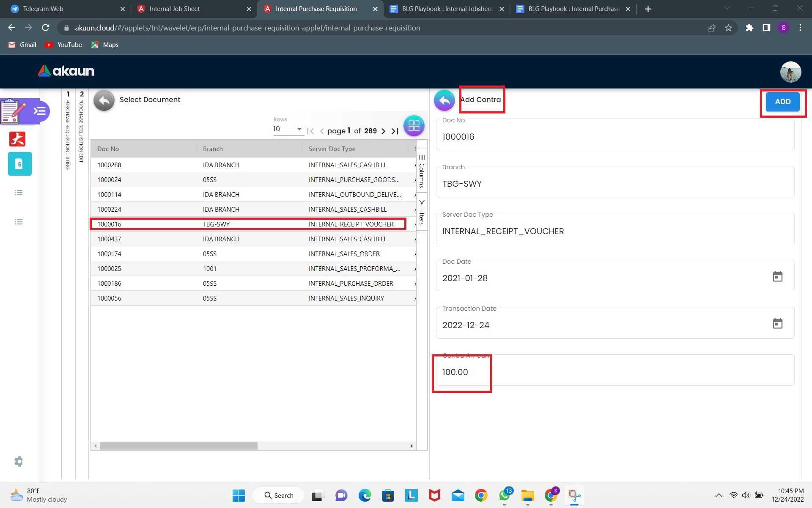
Task: Expand the purple menu toggle icon
Action: [x=40, y=111]
